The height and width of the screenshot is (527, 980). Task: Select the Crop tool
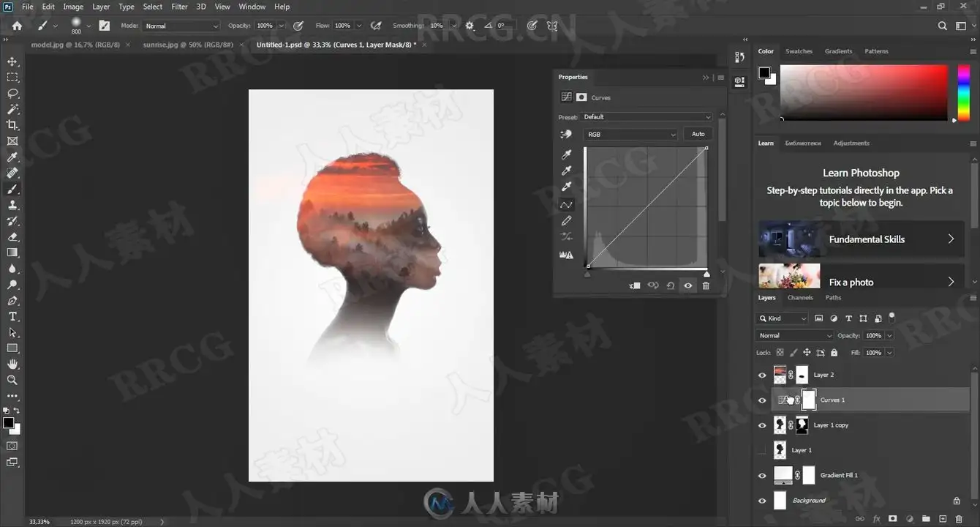12,125
